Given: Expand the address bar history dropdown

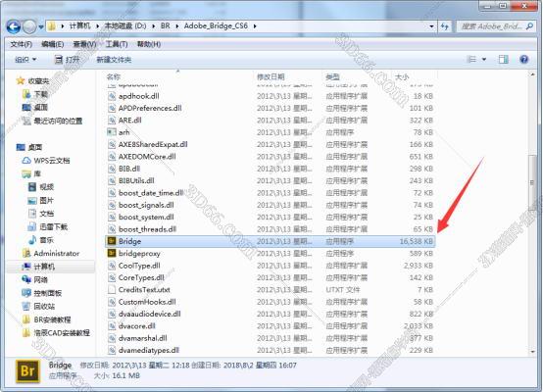Looking at the screenshot, I should 431,26.
